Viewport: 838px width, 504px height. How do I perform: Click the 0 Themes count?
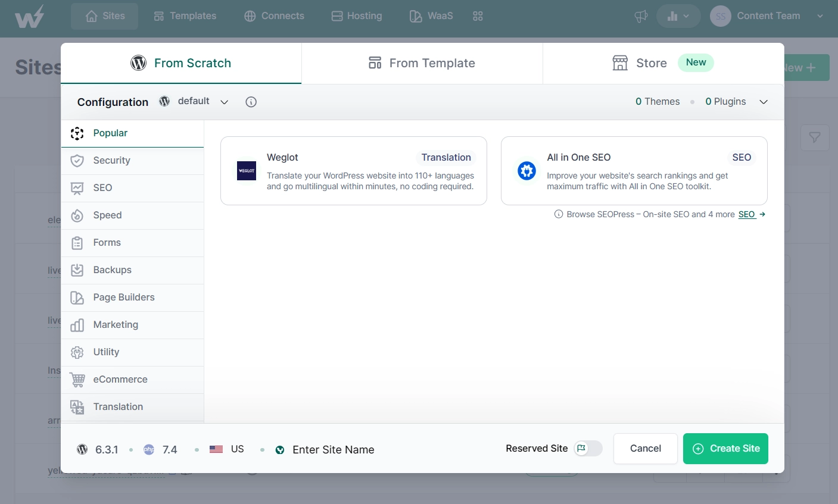click(x=658, y=102)
